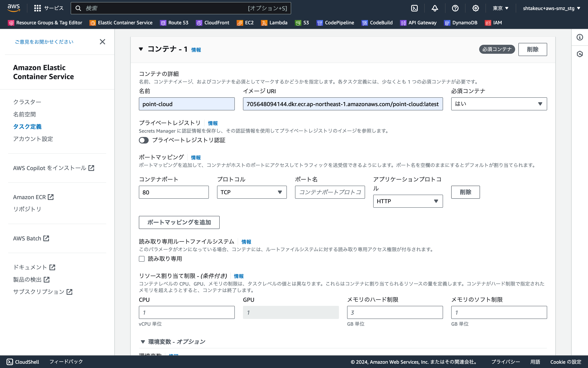The image size is (588, 368).
Task: Open CodeBuild favorite shortcut
Action: [377, 23]
